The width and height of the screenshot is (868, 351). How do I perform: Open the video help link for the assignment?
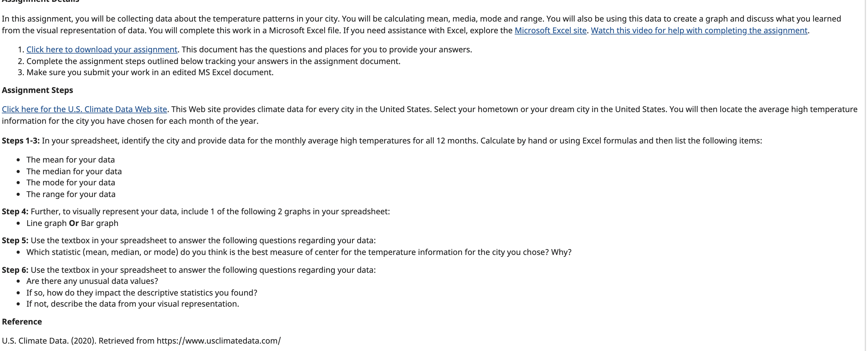[x=699, y=30]
